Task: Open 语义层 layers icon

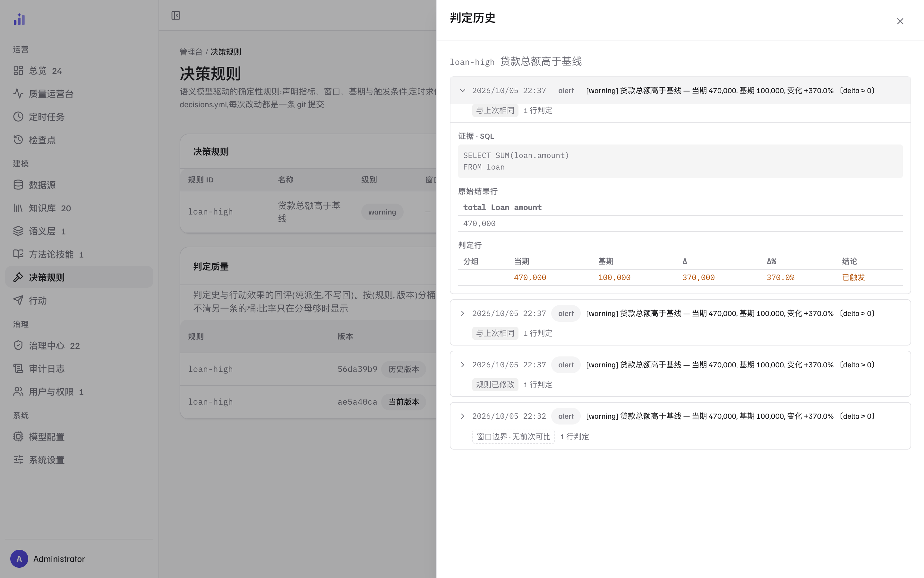Action: tap(18, 231)
